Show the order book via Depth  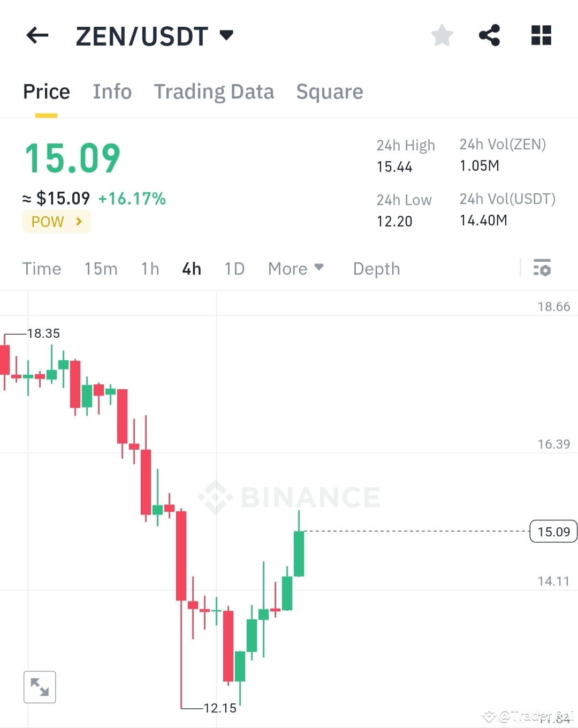coord(376,268)
